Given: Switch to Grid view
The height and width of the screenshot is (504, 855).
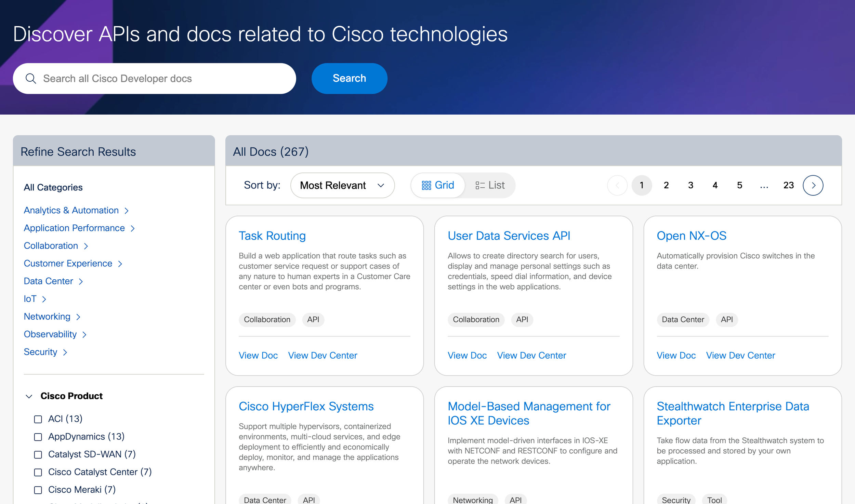Looking at the screenshot, I should (438, 185).
